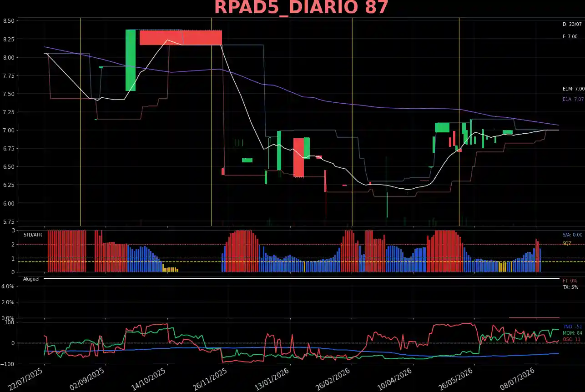Click the E1A: 7.07 label

573,99
